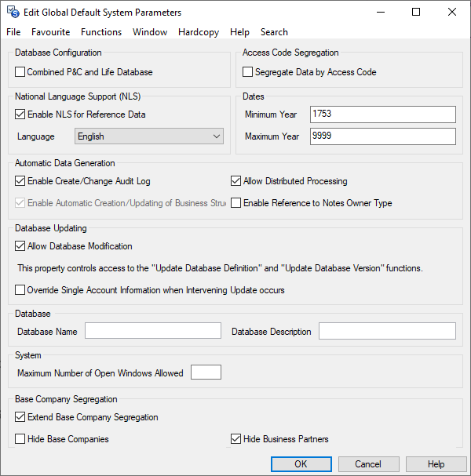Screen dimensions: 471x476
Task: Check Enable Reference to Notes Owner Type
Action: point(236,203)
